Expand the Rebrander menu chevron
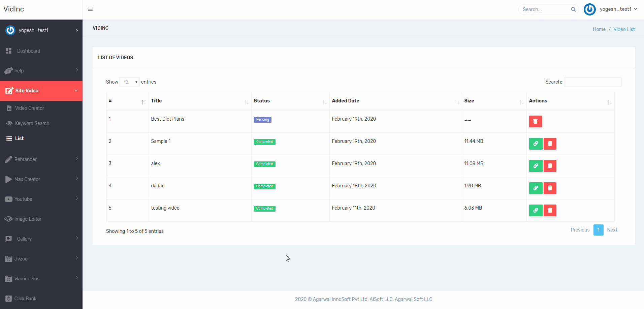 click(77, 158)
